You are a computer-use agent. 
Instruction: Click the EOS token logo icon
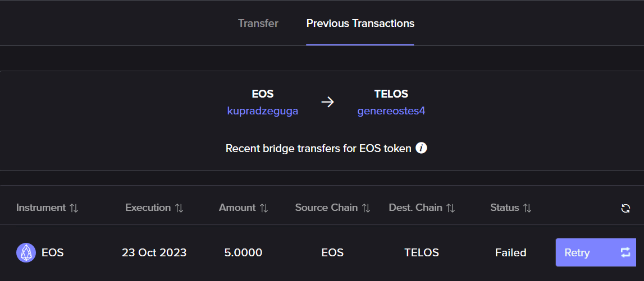click(26, 253)
